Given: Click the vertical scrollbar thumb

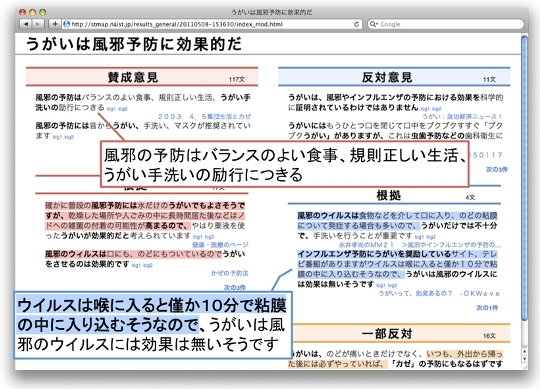Looking at the screenshot, I should pos(525,178).
